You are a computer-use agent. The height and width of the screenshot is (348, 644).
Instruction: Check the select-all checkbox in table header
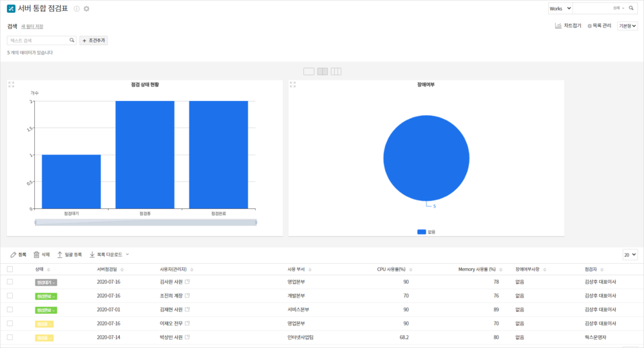(x=10, y=270)
